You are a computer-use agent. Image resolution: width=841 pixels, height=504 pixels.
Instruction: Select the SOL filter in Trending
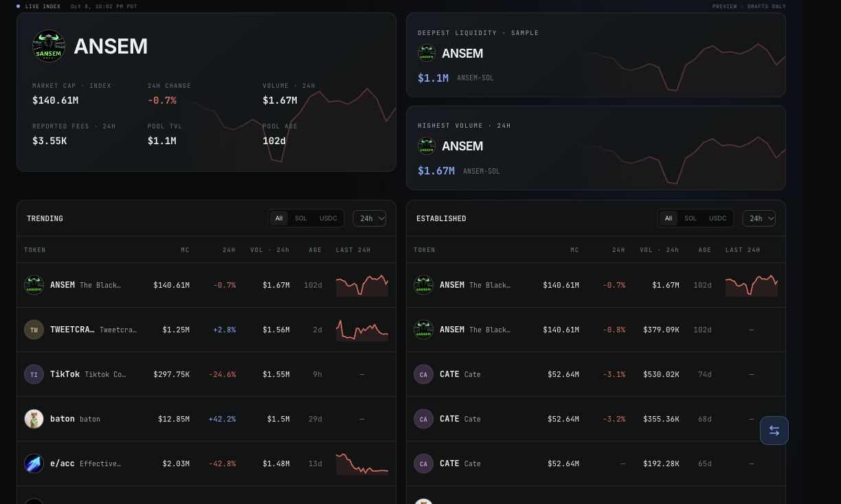click(301, 218)
